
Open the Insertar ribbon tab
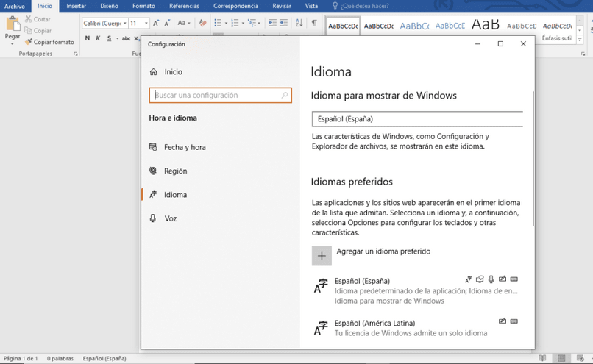point(76,6)
